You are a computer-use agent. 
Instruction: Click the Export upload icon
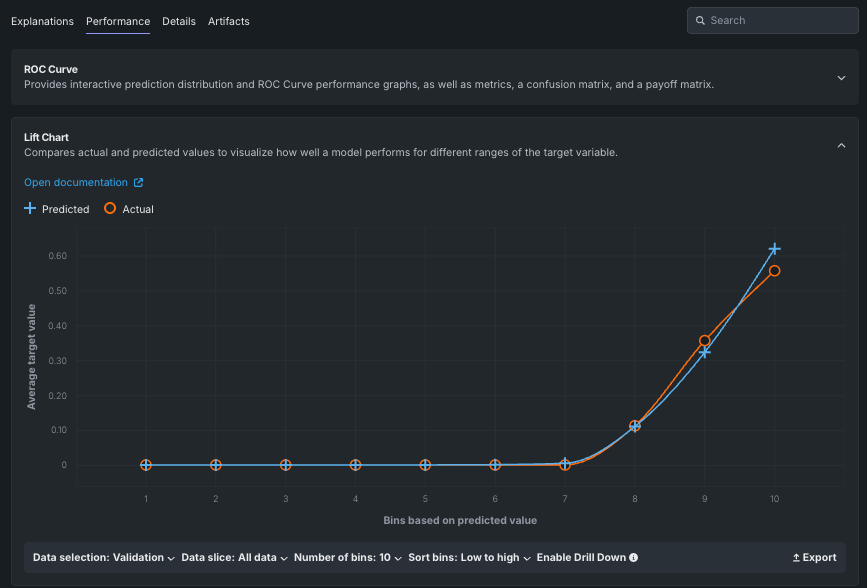click(796, 558)
